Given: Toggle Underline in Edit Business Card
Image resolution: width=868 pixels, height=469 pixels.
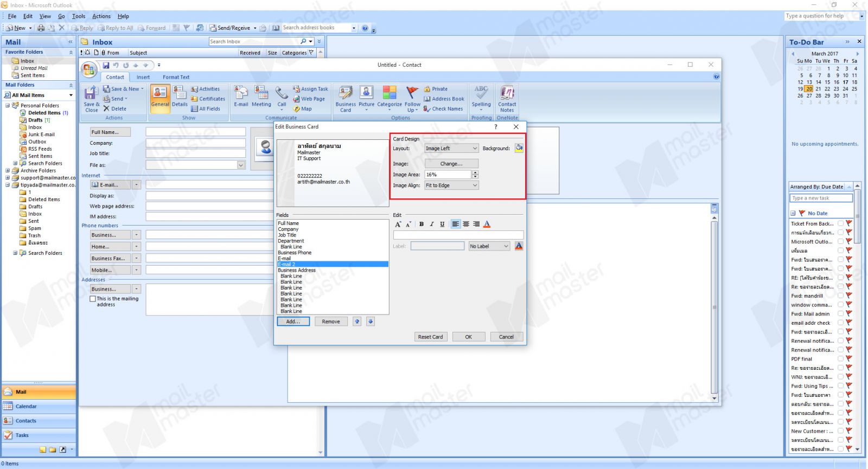Looking at the screenshot, I should 442,224.
